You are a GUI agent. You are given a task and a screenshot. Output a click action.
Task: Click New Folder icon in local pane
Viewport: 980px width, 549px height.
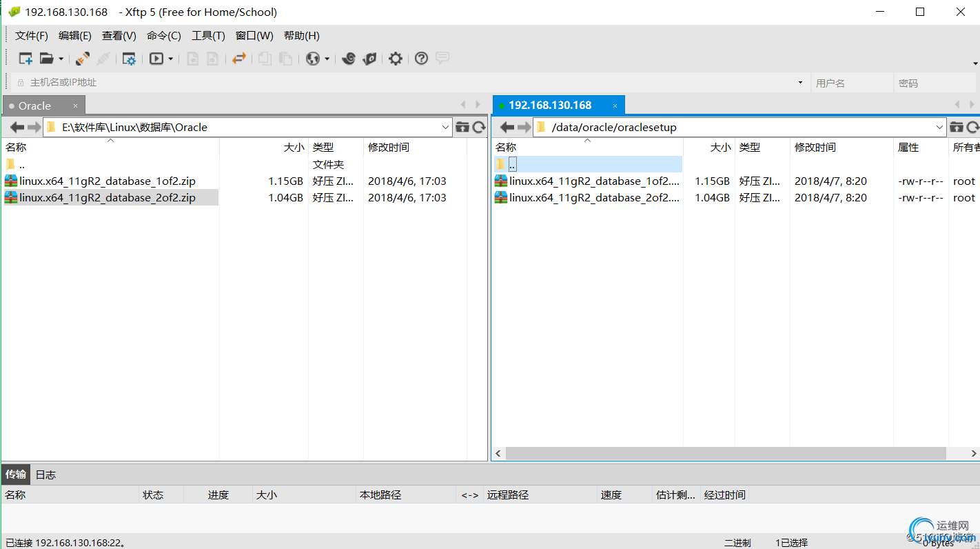462,127
